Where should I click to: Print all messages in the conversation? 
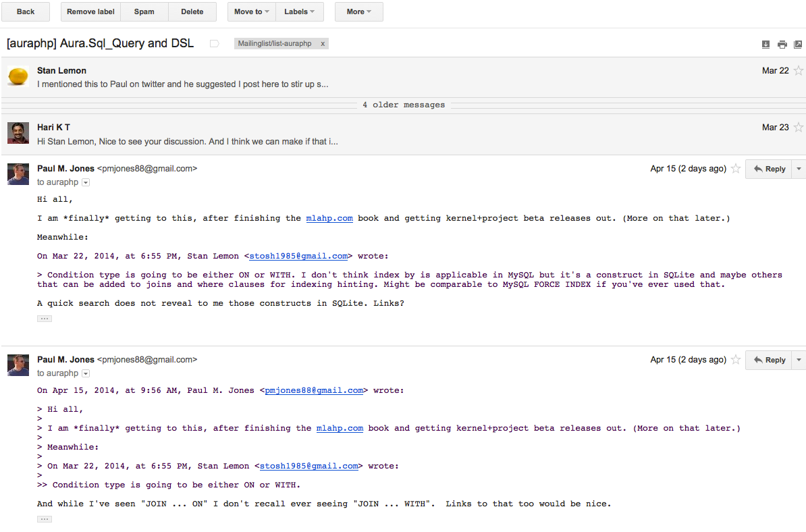coord(782,43)
